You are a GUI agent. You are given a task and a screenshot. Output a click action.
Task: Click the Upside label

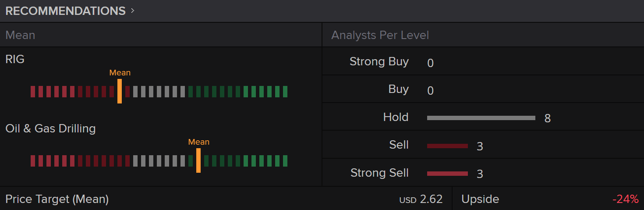pos(480,199)
